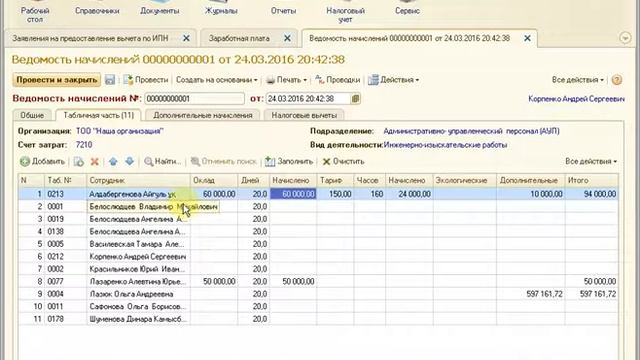This screenshot has width=640, height=360.
Task: Expand Создать на основании dropdown
Action: coord(217,80)
